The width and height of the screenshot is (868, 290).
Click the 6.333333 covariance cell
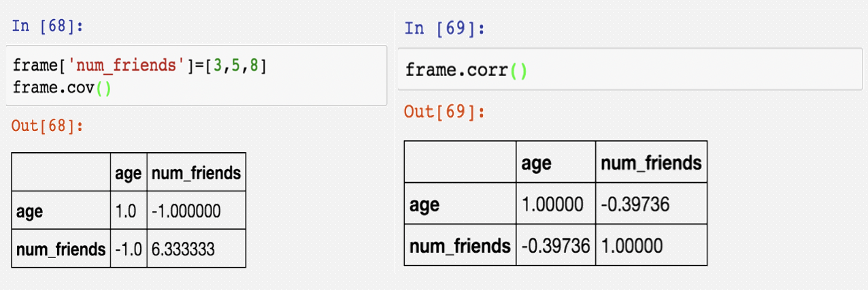point(184,249)
